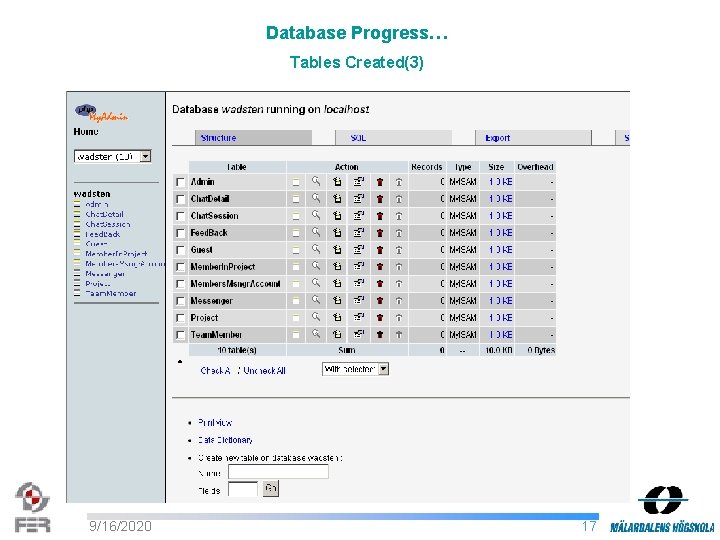Click the 10 table(s) summary cell
This screenshot has width=720, height=540.
(x=237, y=350)
